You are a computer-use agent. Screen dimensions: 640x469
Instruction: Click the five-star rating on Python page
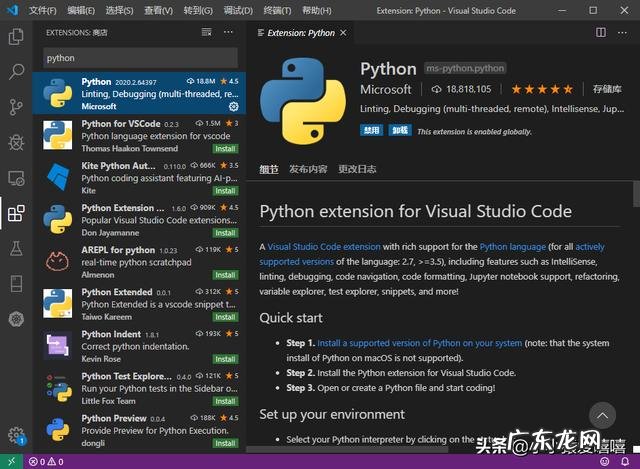[x=542, y=89]
